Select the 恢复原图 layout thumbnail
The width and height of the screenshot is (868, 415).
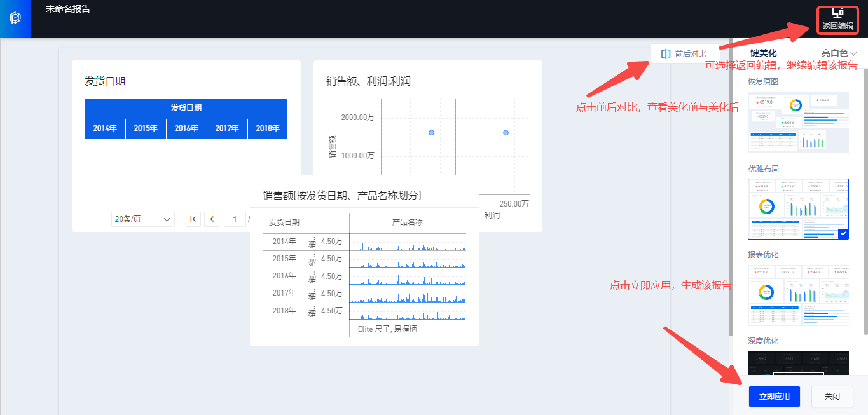tap(798, 122)
